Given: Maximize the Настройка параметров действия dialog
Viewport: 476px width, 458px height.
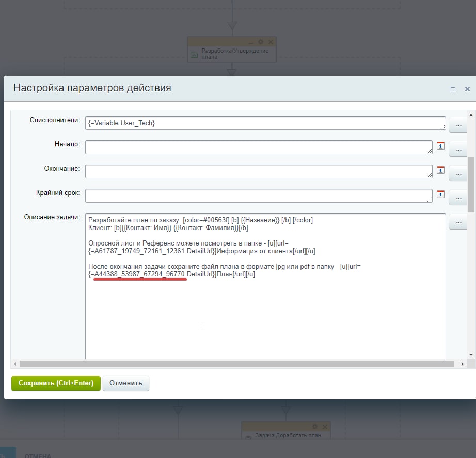Looking at the screenshot, I should tap(453, 89).
